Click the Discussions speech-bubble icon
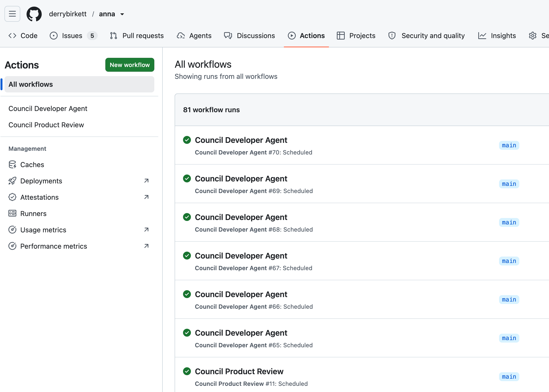 (x=228, y=36)
